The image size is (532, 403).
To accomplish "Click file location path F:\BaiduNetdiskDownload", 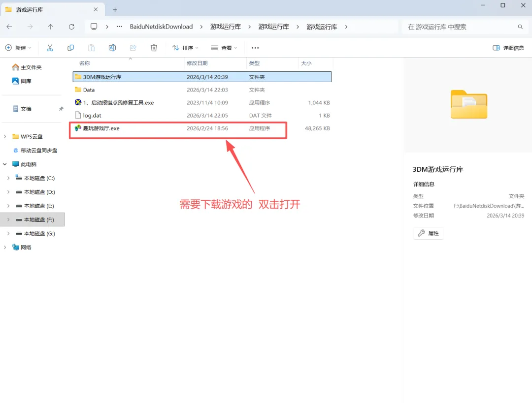I will tap(489, 206).
